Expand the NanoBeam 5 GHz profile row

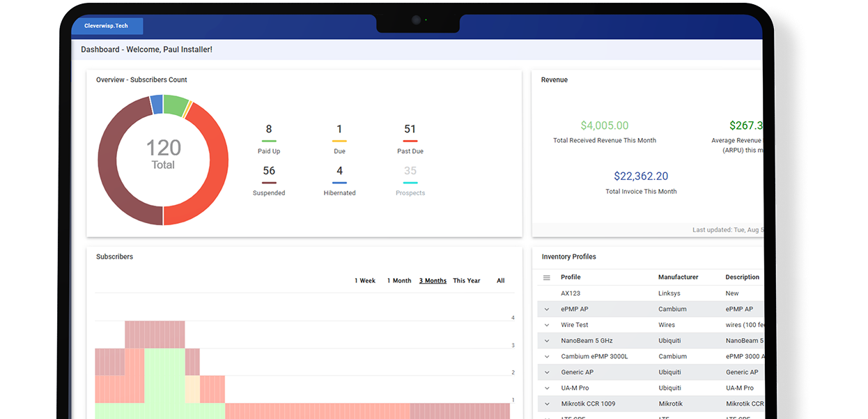pyautogui.click(x=547, y=341)
